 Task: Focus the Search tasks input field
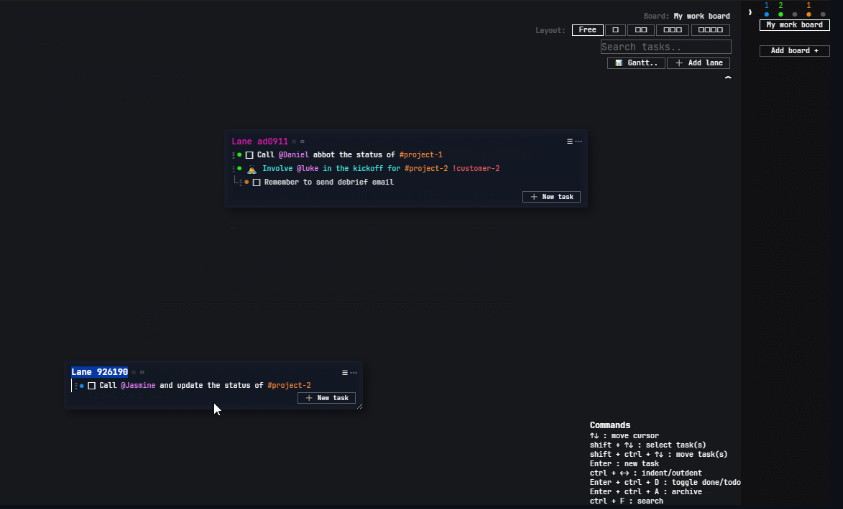[665, 47]
